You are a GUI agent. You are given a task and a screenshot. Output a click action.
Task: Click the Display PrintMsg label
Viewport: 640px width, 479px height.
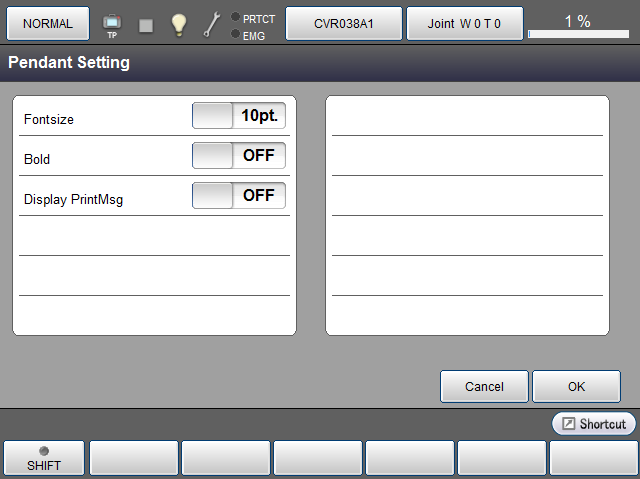click(73, 199)
